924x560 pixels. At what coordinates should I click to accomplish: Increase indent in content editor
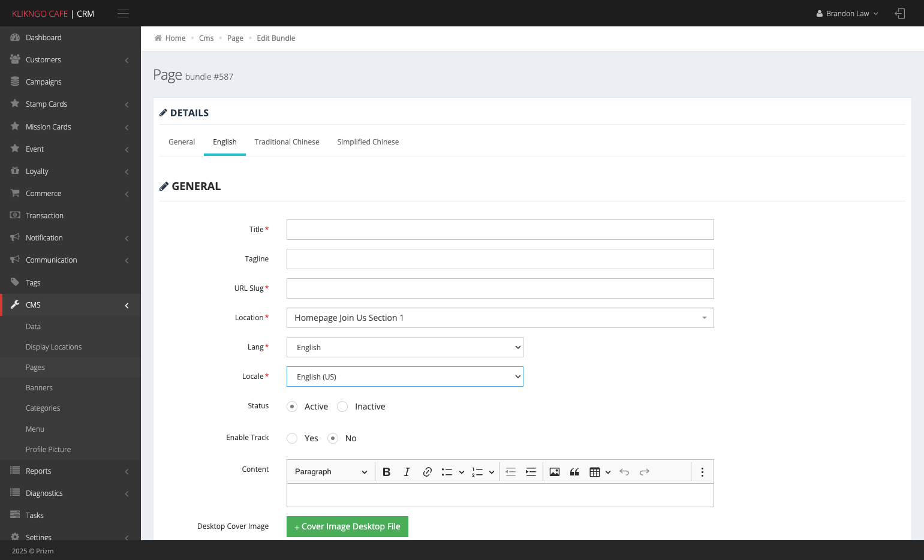pos(531,472)
